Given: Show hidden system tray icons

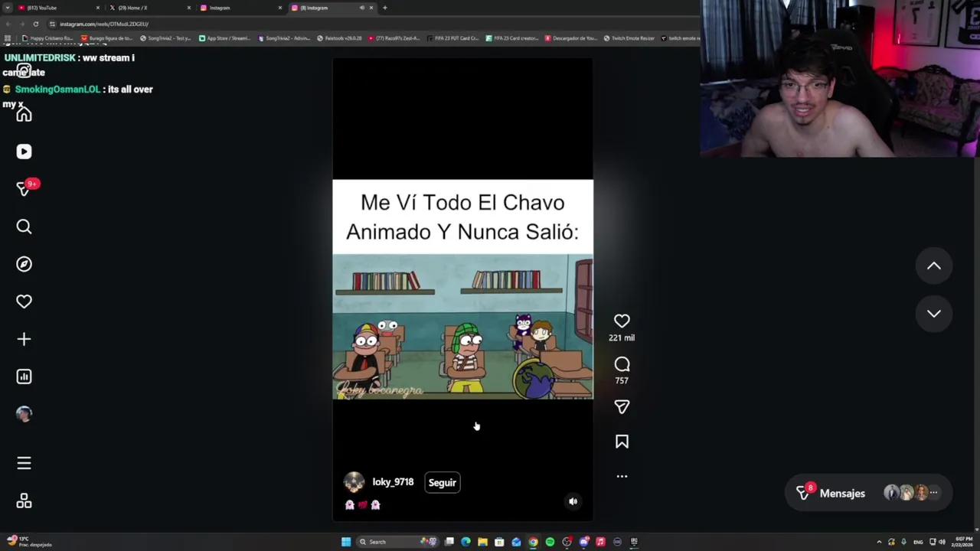Looking at the screenshot, I should click(879, 542).
